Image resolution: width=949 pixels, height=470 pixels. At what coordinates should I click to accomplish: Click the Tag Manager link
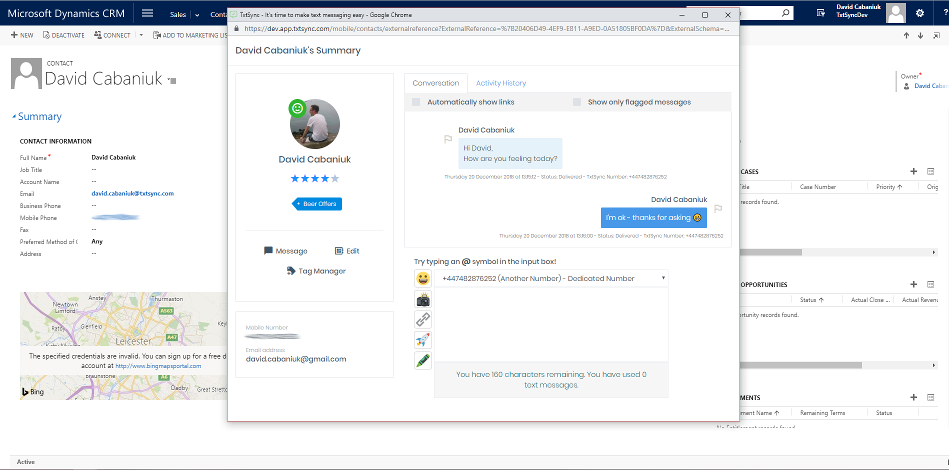click(316, 271)
